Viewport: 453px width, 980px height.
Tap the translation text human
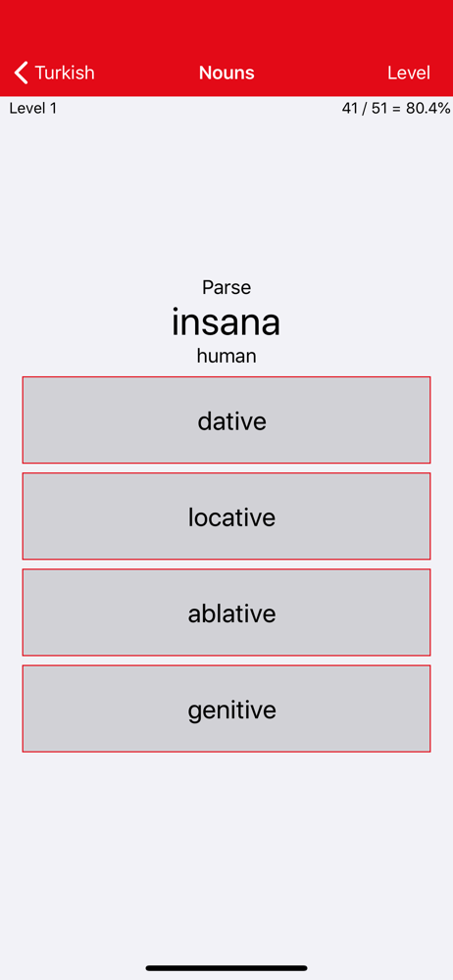pos(226,357)
